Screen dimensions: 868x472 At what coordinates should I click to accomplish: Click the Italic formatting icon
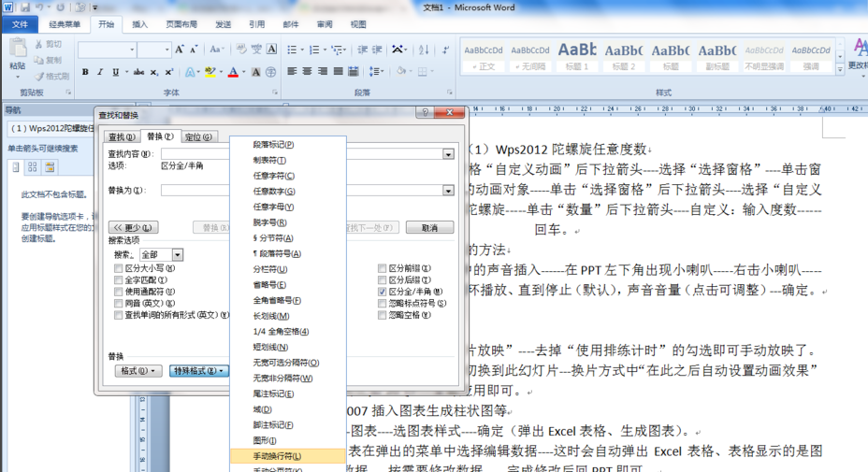pyautogui.click(x=101, y=72)
